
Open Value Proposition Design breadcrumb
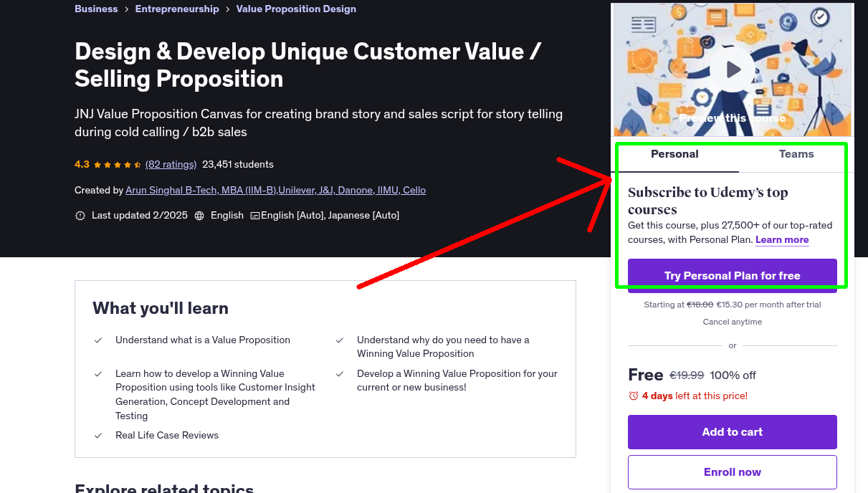pos(296,9)
